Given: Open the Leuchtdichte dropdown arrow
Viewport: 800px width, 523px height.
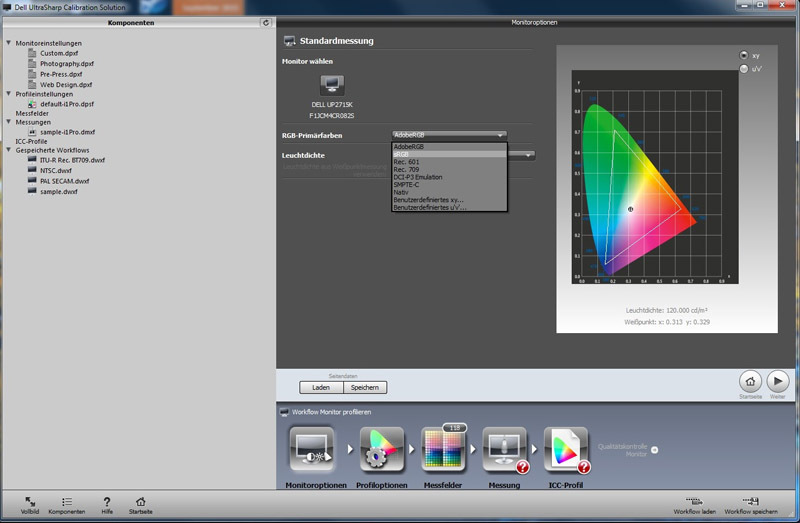Looking at the screenshot, I should (528, 155).
